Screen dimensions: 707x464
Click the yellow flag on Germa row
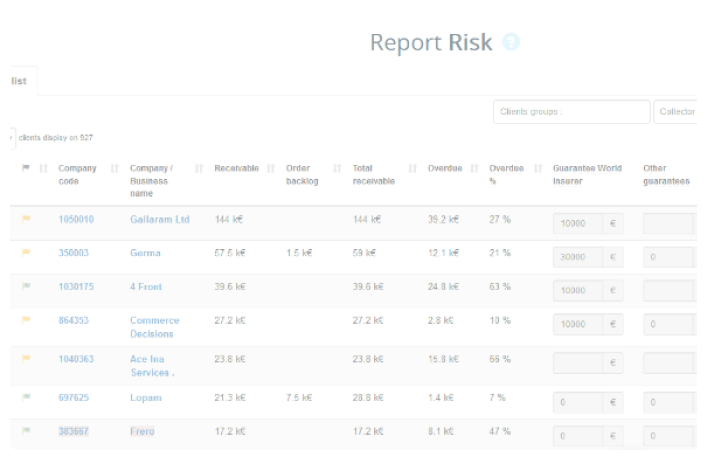[26, 252]
